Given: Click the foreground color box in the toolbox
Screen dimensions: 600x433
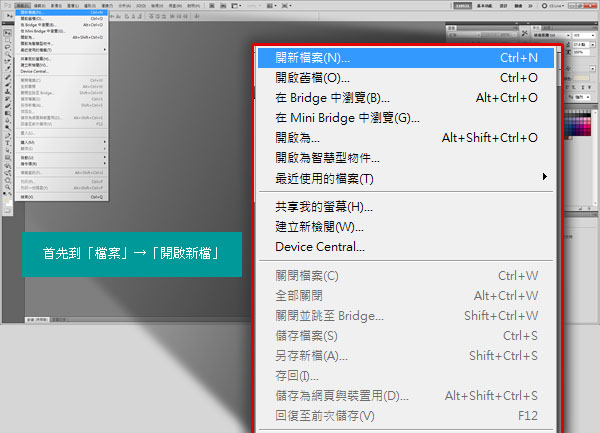Looking at the screenshot, I should (7, 200).
